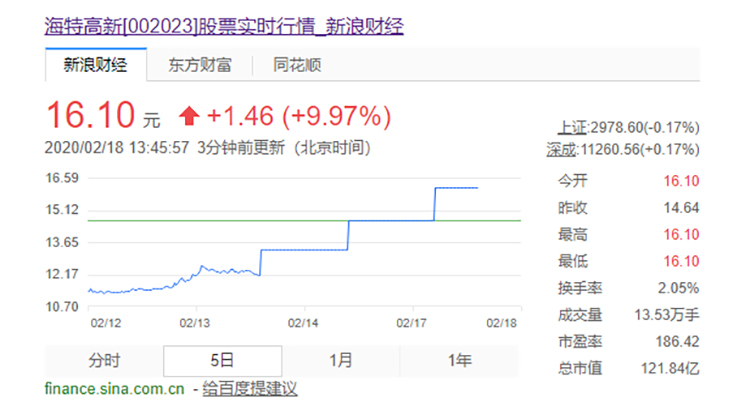Select the 新浪财经 tab
The height and width of the screenshot is (410, 750).
(x=96, y=65)
